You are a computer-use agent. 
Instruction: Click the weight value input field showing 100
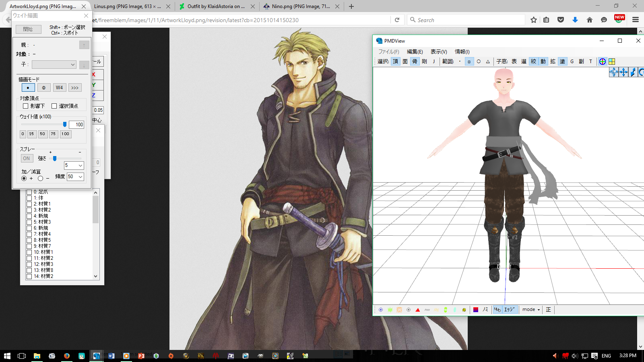(x=76, y=125)
